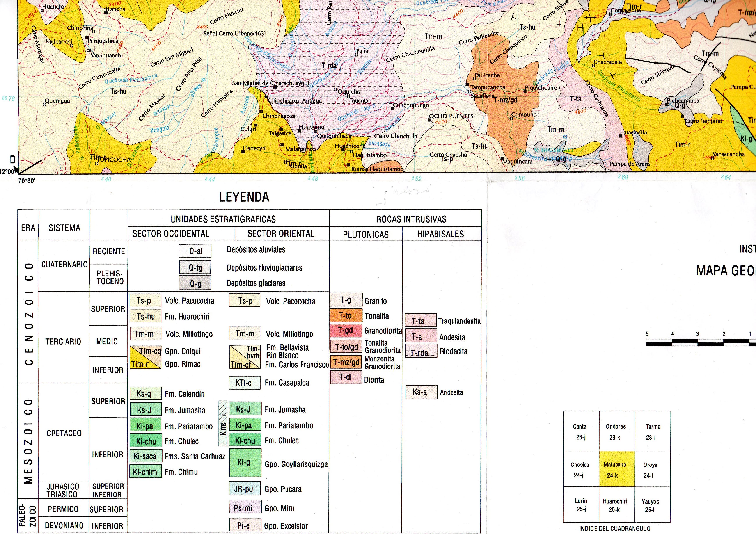
Task: Select the blue JR-pu Pucara swatch
Action: (245, 489)
